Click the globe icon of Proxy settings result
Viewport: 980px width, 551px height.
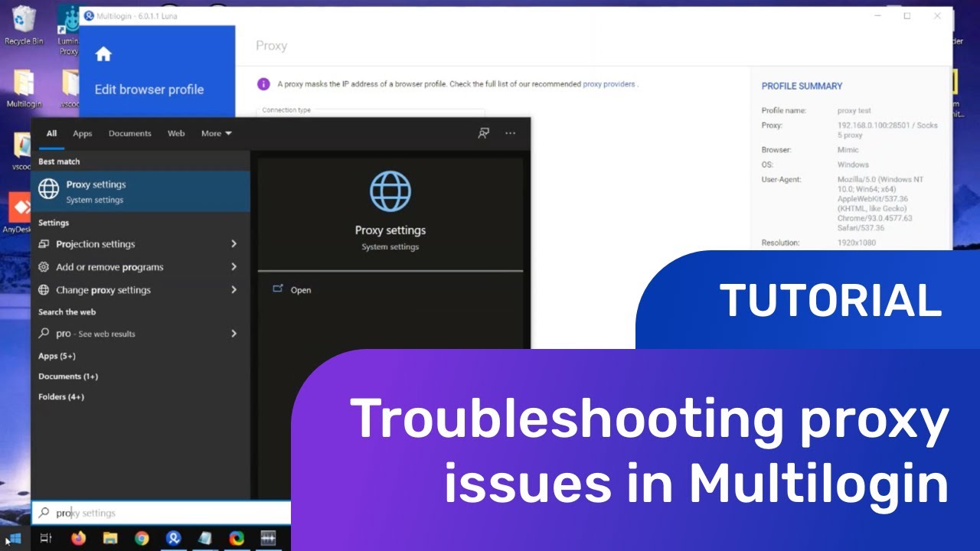(49, 190)
